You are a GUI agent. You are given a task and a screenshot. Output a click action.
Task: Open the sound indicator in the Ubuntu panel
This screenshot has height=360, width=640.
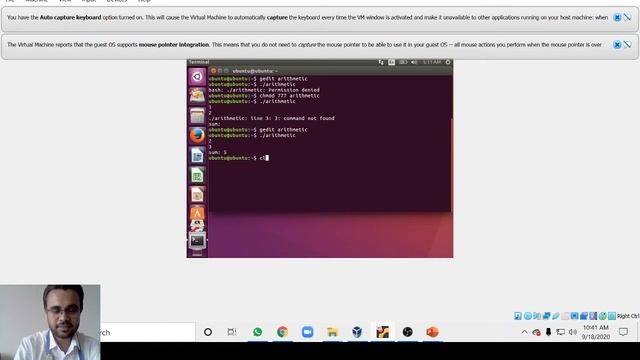point(414,62)
